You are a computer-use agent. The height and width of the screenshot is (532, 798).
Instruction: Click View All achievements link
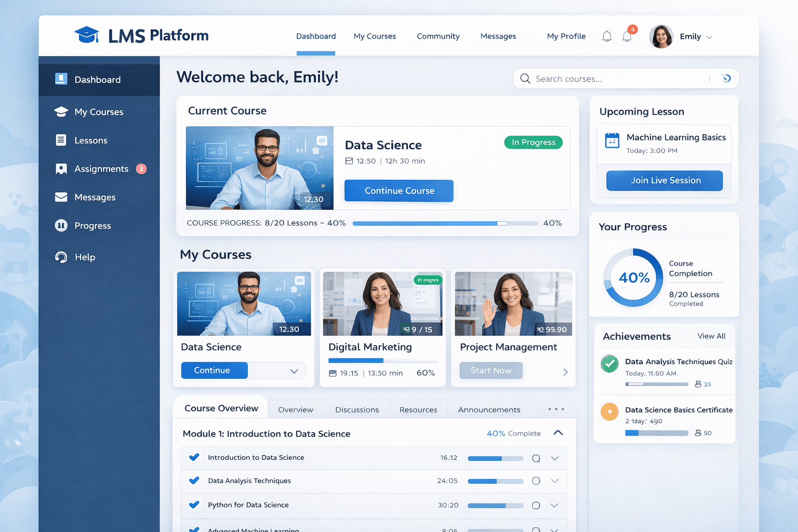(711, 336)
